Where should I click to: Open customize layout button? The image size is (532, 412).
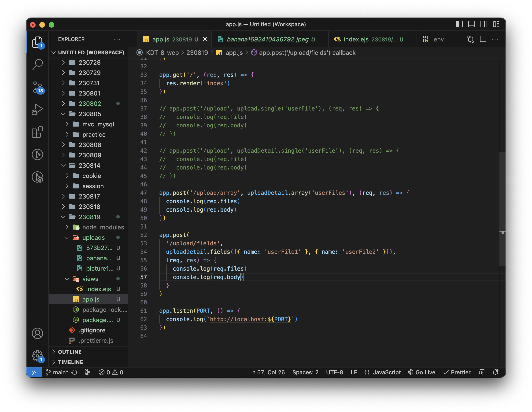pyautogui.click(x=496, y=24)
